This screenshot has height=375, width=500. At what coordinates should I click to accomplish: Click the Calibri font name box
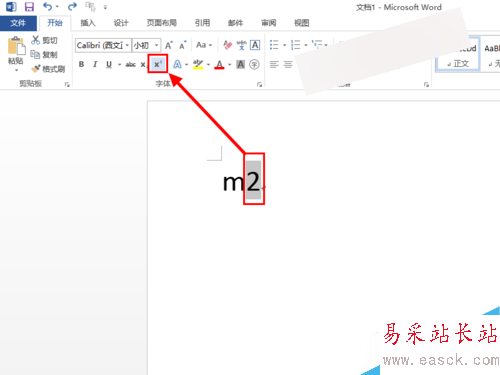[99, 45]
